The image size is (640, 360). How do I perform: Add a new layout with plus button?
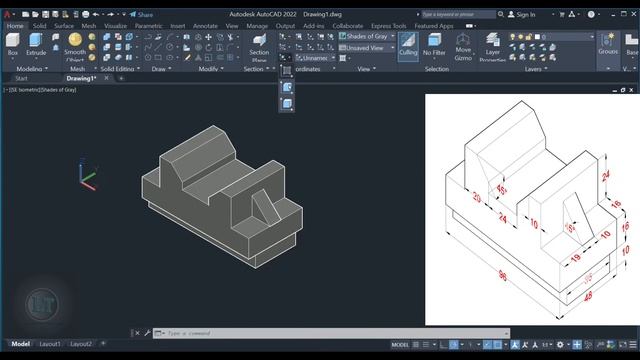coord(103,344)
